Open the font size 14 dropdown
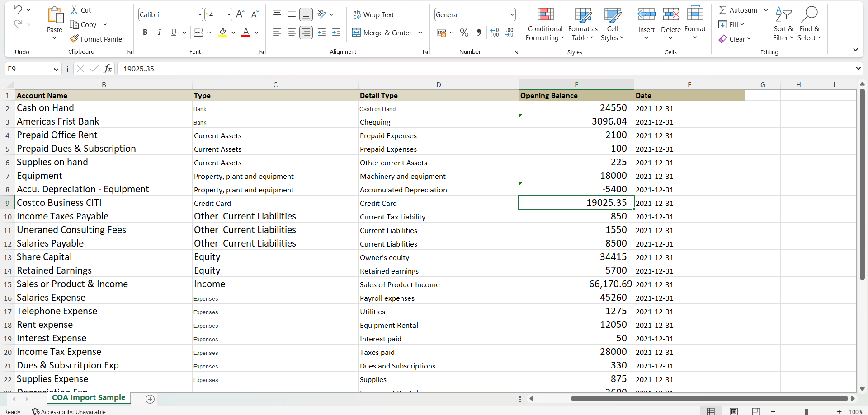868x415 pixels. click(229, 15)
